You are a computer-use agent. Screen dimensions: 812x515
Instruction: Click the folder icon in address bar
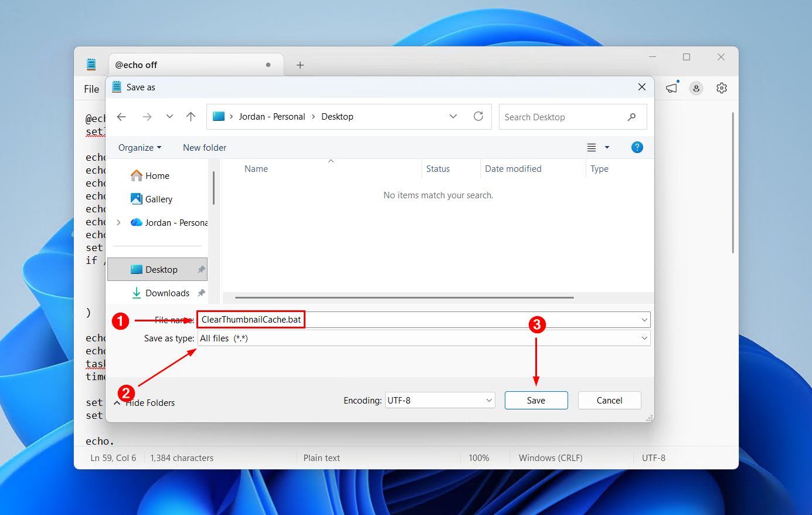(x=219, y=117)
